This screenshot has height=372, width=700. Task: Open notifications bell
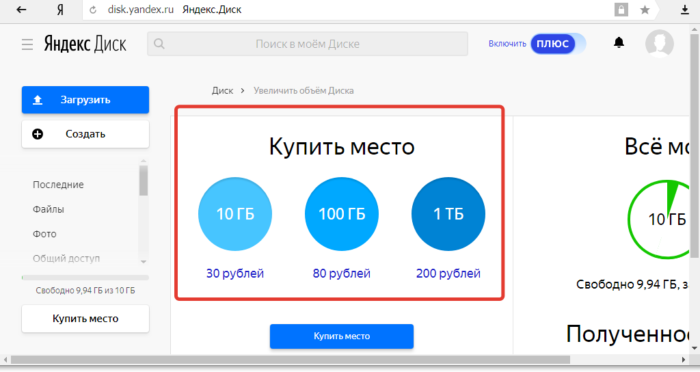619,43
